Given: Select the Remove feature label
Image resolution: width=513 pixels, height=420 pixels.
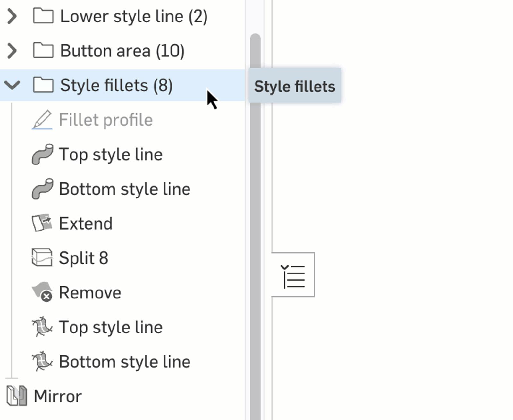Looking at the screenshot, I should pyautogui.click(x=90, y=293).
